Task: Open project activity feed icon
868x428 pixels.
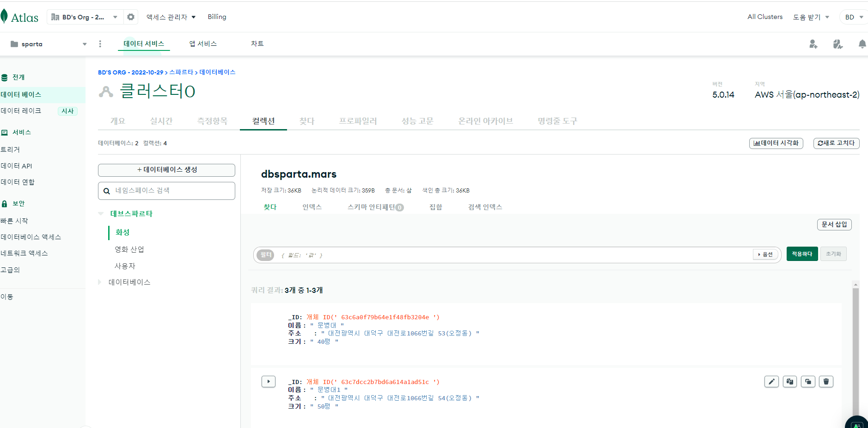Action: (838, 44)
